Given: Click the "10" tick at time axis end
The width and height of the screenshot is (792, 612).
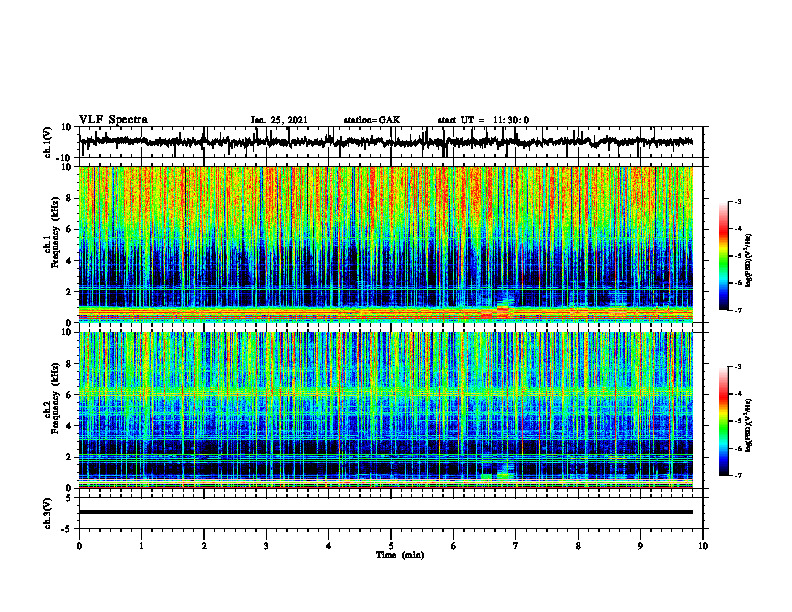Looking at the screenshot, I should tap(703, 546).
